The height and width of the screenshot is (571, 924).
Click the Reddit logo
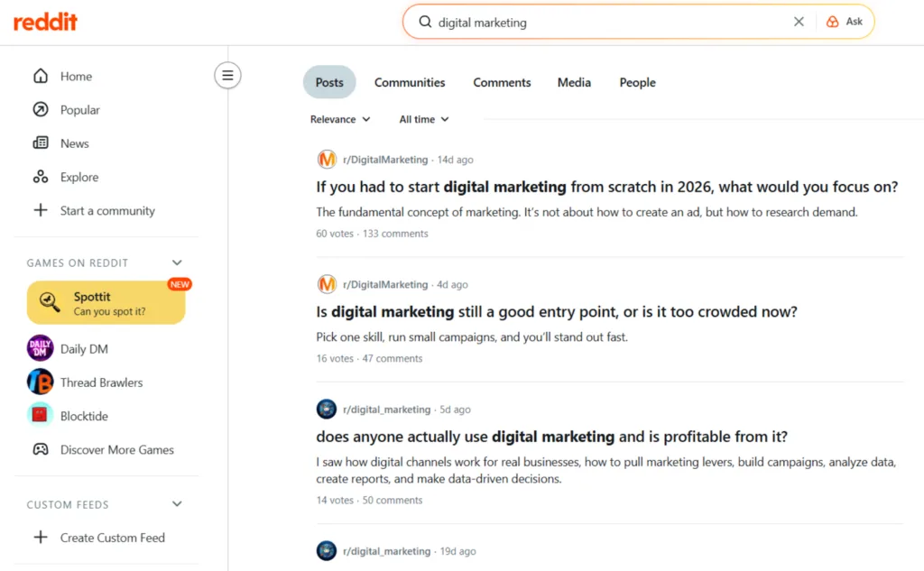(x=45, y=22)
